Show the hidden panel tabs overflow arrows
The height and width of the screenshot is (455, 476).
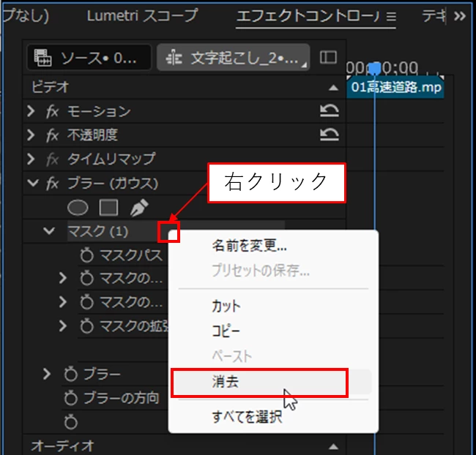pyautogui.click(x=460, y=16)
